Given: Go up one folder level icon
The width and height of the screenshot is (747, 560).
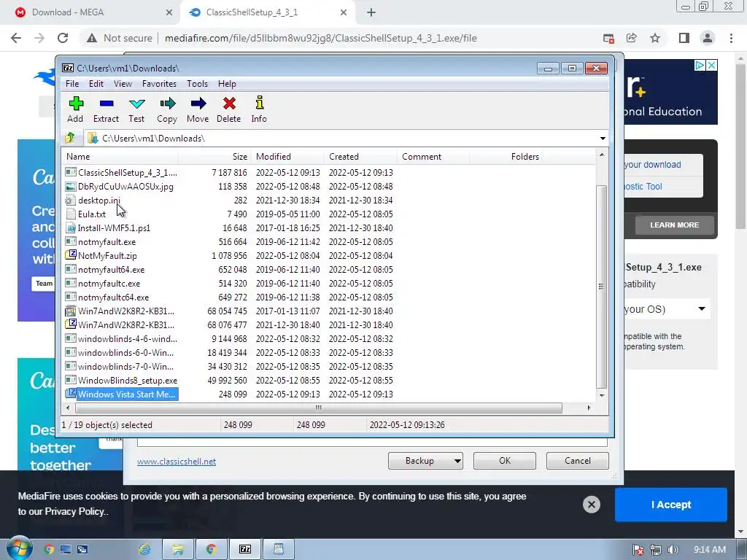Looking at the screenshot, I should point(70,138).
